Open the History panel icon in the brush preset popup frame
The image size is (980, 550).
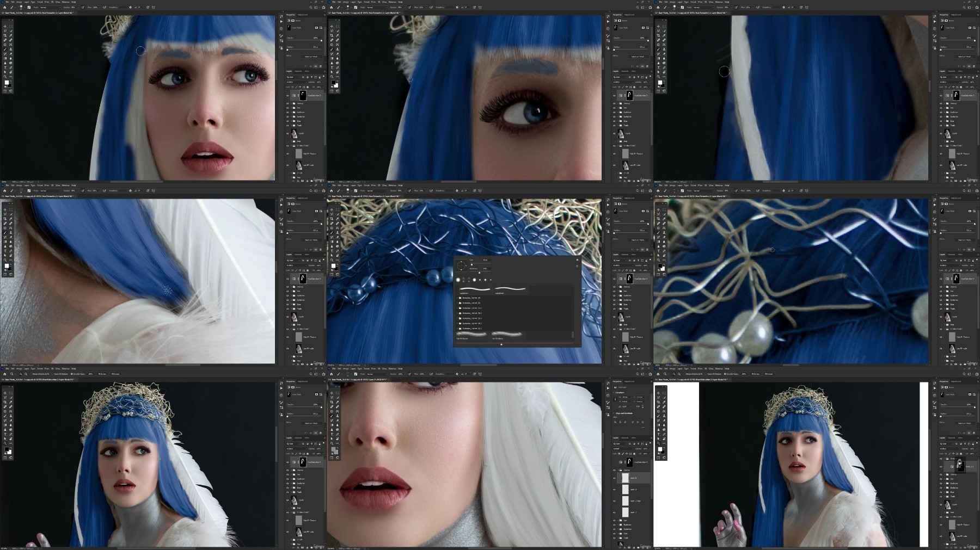[x=608, y=200]
